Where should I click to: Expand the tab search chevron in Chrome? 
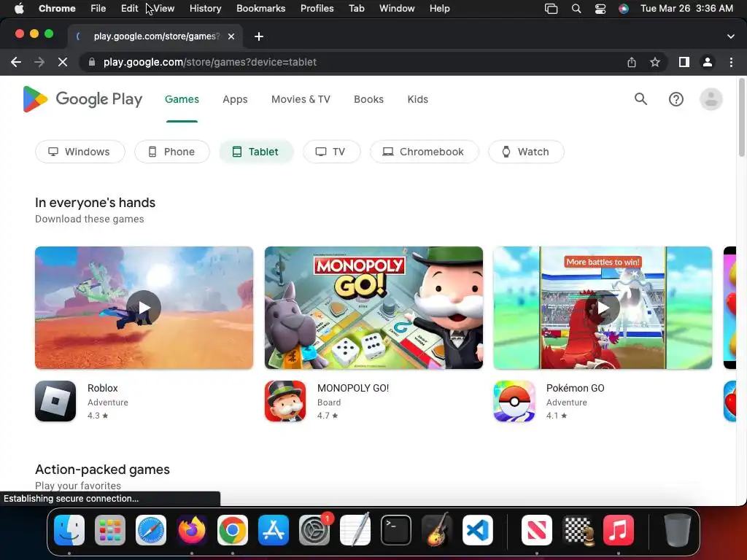point(731,36)
